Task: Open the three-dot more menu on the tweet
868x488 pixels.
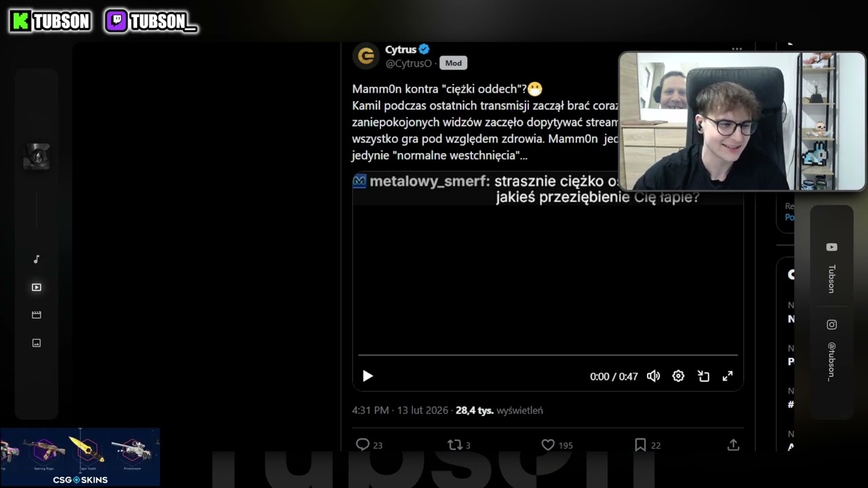Action: (x=737, y=49)
